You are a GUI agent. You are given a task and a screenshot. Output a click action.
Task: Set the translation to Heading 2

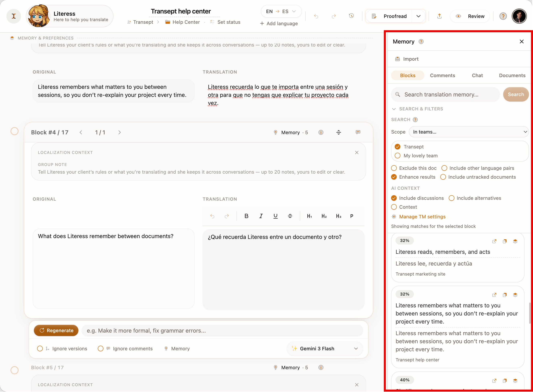(324, 216)
